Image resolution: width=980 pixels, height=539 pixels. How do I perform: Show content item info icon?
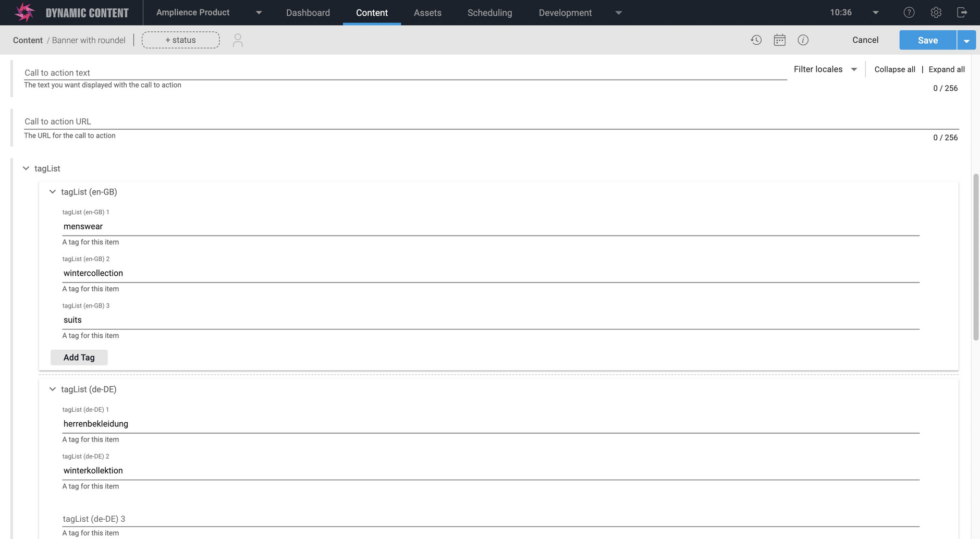click(x=803, y=40)
